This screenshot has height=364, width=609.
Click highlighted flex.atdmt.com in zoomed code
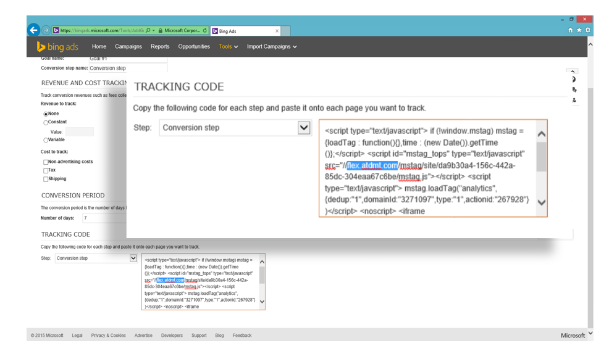[372, 166]
